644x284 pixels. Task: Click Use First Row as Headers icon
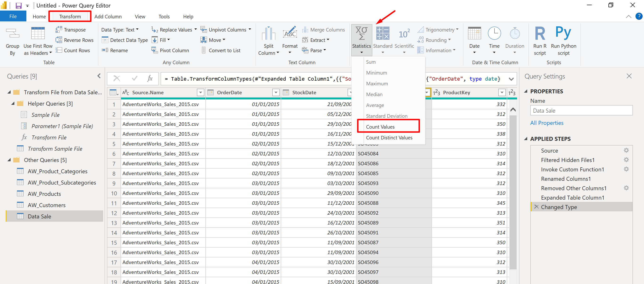38,33
